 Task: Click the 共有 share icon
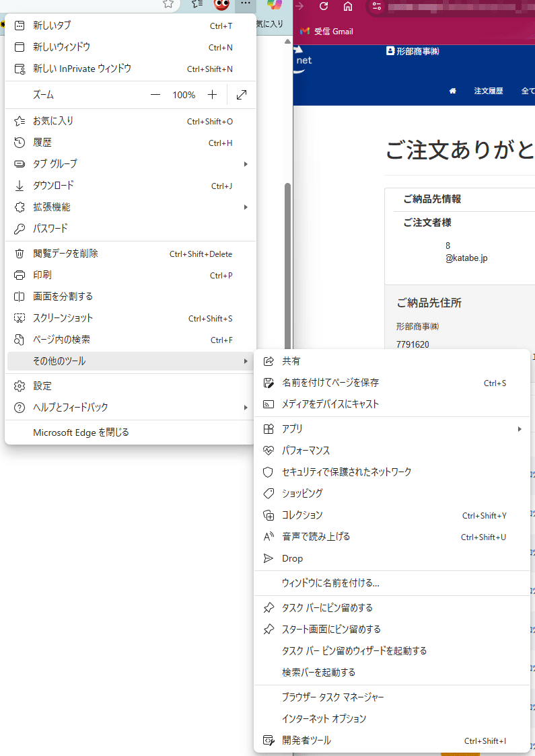[269, 361]
